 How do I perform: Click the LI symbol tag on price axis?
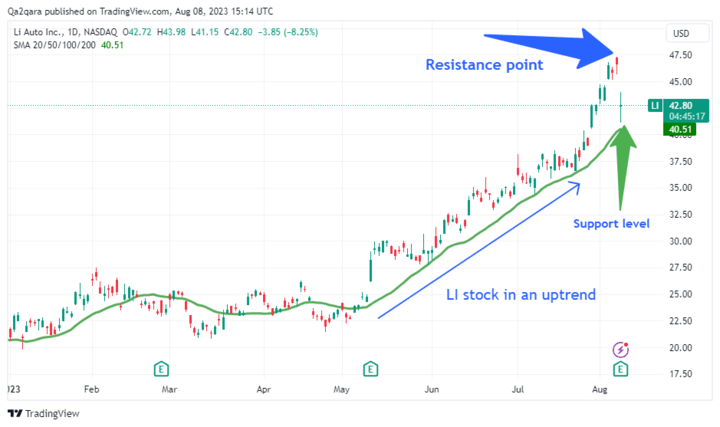click(x=655, y=106)
